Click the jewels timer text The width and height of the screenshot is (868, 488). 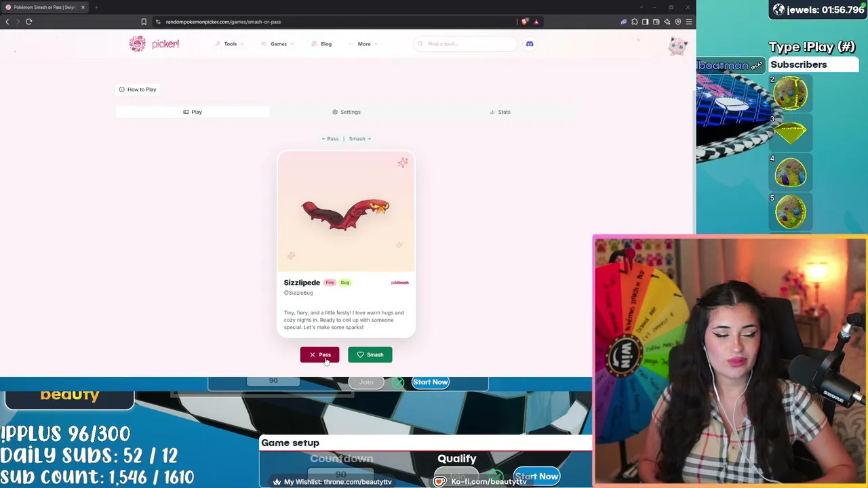(x=825, y=10)
